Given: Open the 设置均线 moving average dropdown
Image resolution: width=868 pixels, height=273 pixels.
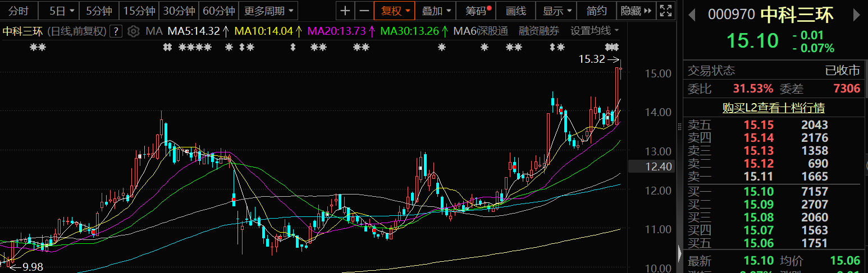Looking at the screenshot, I should tap(595, 31).
